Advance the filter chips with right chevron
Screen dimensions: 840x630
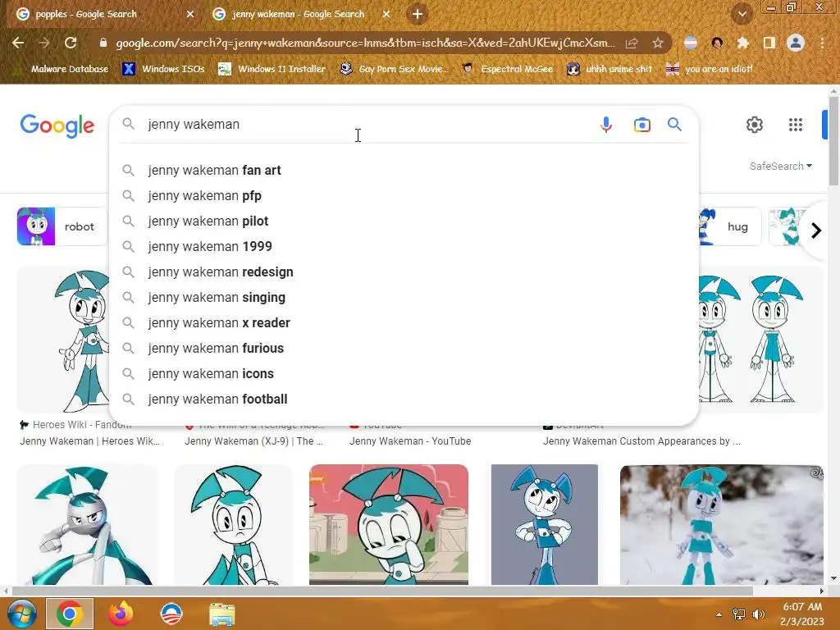[x=816, y=231]
